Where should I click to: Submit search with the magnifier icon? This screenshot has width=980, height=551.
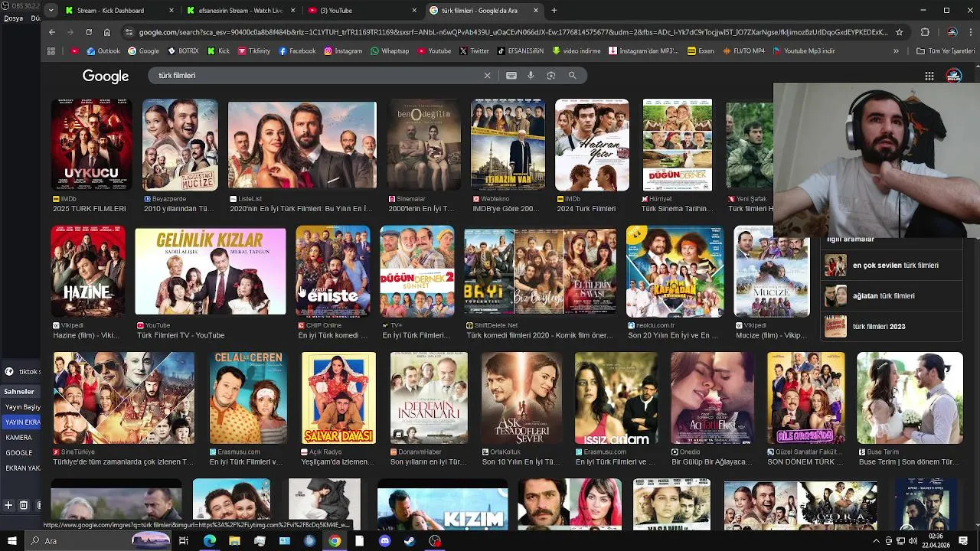coord(572,76)
